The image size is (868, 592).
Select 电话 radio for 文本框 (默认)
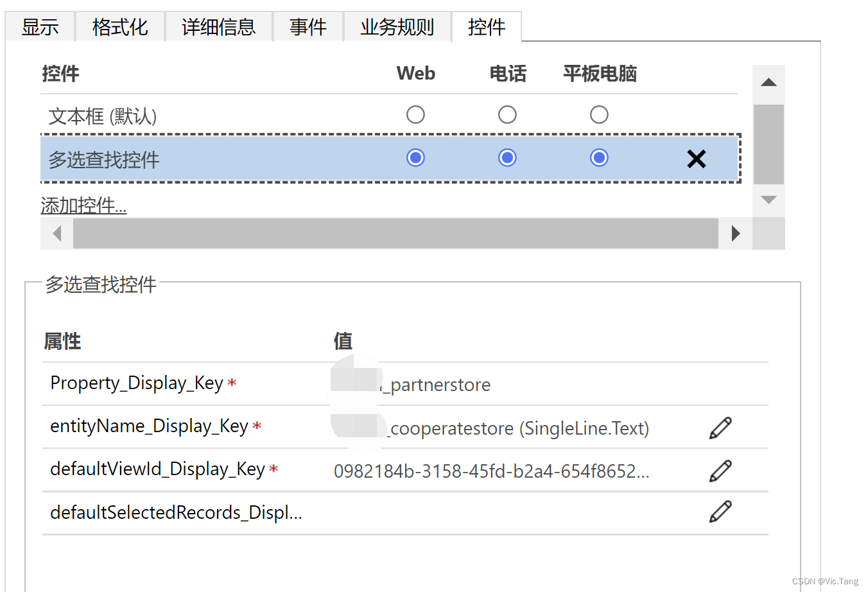point(507,115)
